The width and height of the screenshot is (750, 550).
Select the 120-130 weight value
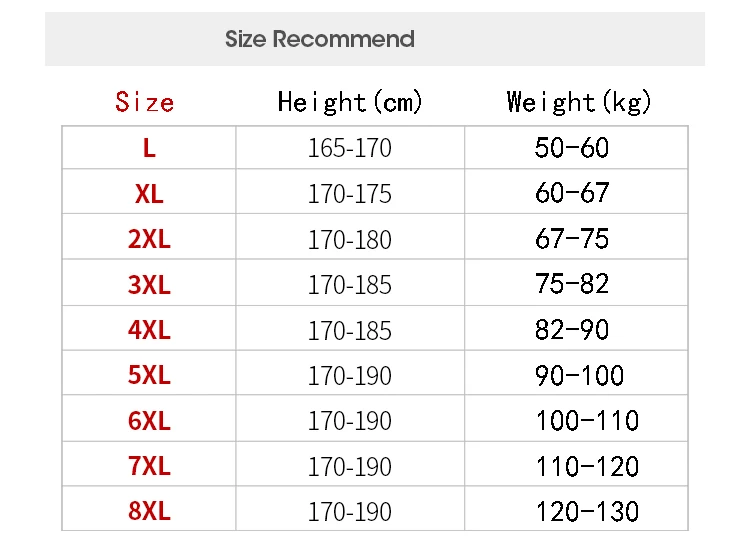[x=587, y=511]
